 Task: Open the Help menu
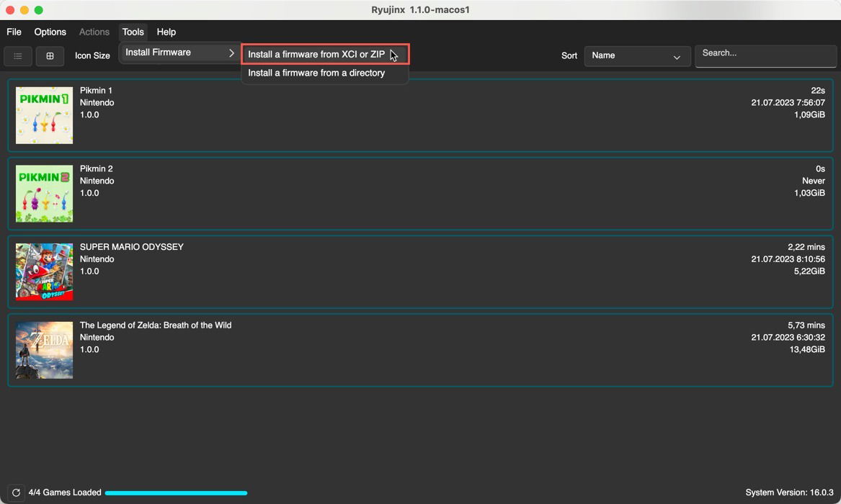166,32
